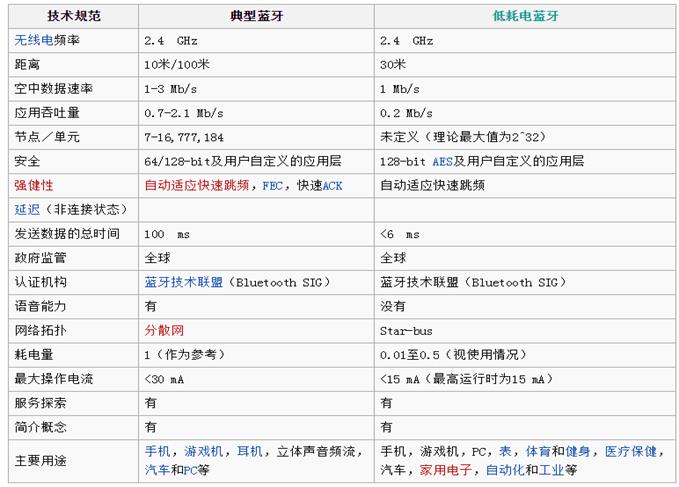The image size is (679, 487).
Task: Open the 自动化 link
Action: pos(505,470)
